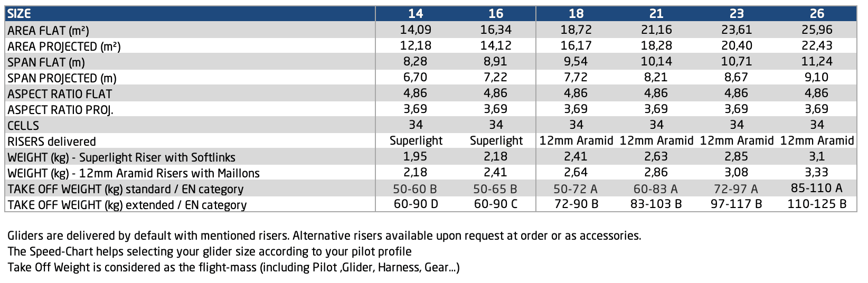Click the AREA FLAT row label
This screenshot has width=868, height=283.
tap(45, 30)
